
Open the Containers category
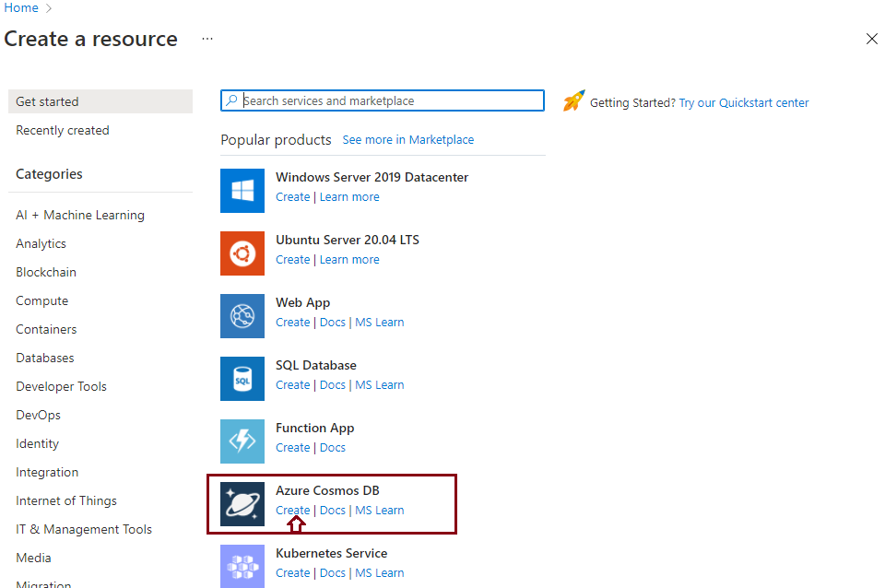coord(46,330)
